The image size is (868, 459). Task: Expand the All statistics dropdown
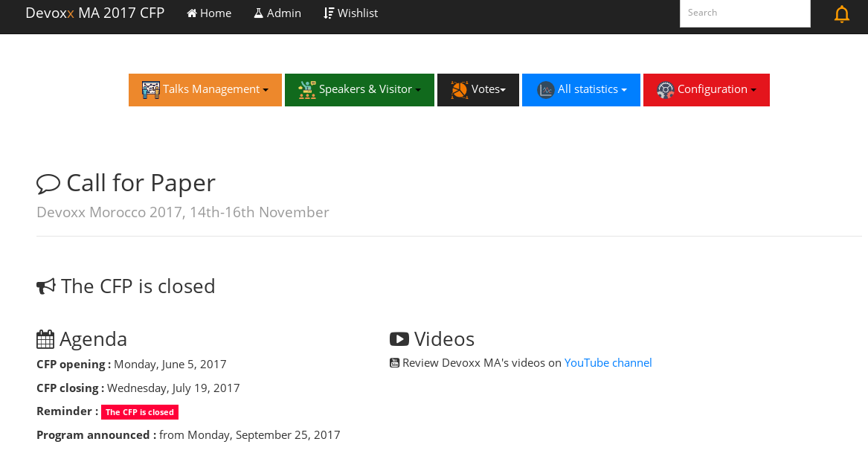tap(581, 90)
